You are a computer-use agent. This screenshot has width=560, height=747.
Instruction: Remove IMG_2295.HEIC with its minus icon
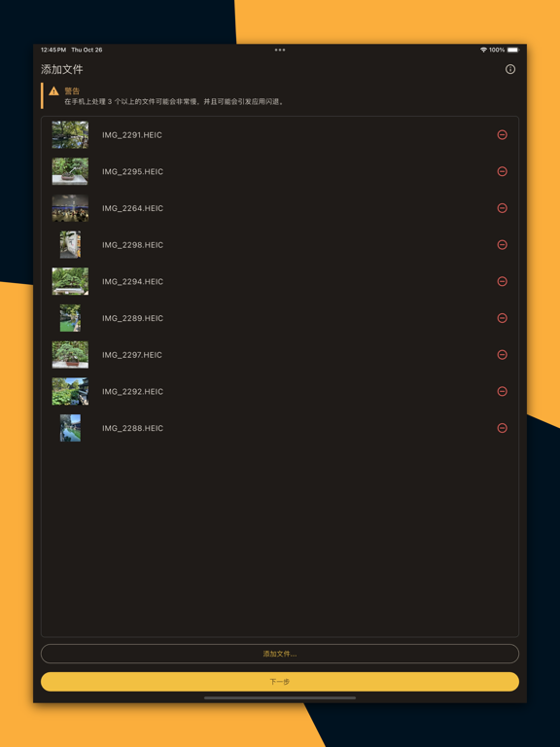tap(502, 171)
